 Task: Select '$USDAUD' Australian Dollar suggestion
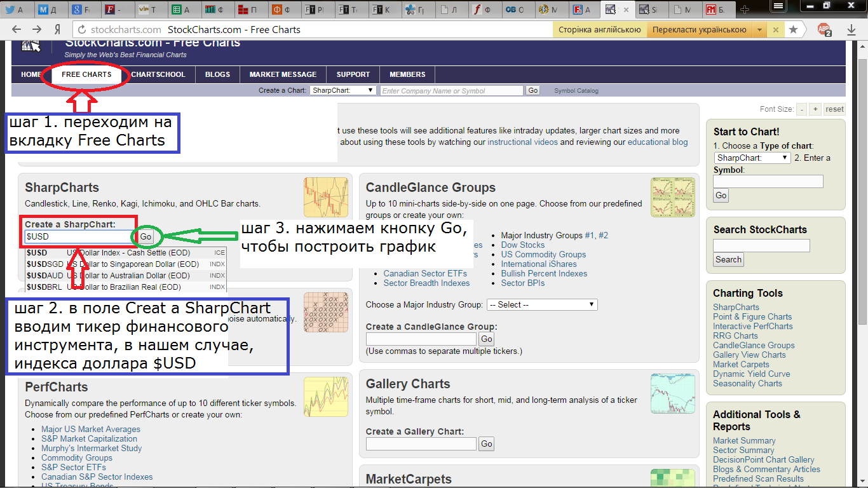(x=126, y=276)
